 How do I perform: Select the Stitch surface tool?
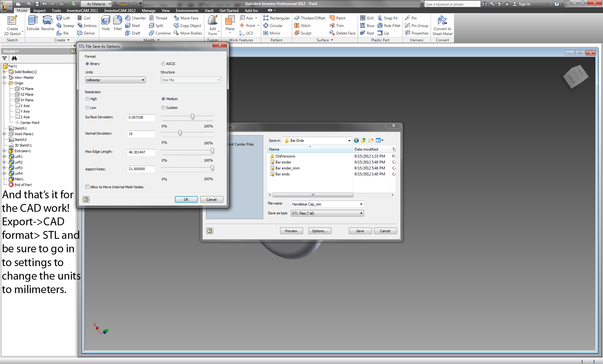(302, 26)
